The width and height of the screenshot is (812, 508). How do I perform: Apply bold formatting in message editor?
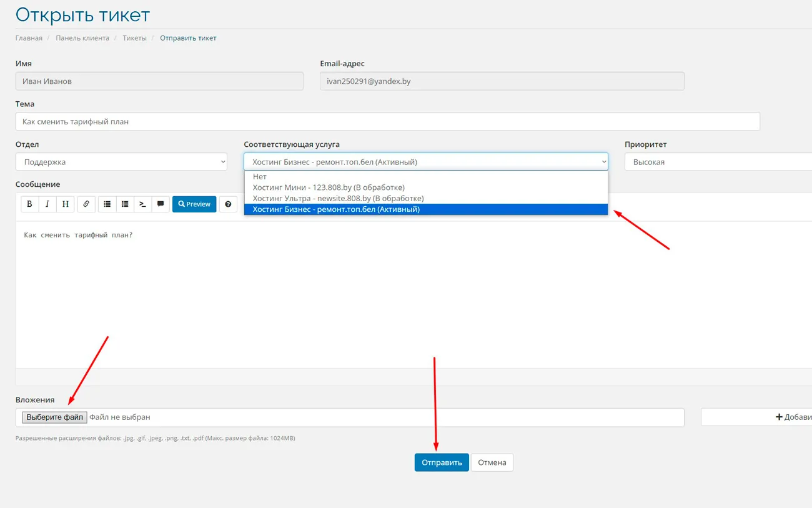point(29,204)
